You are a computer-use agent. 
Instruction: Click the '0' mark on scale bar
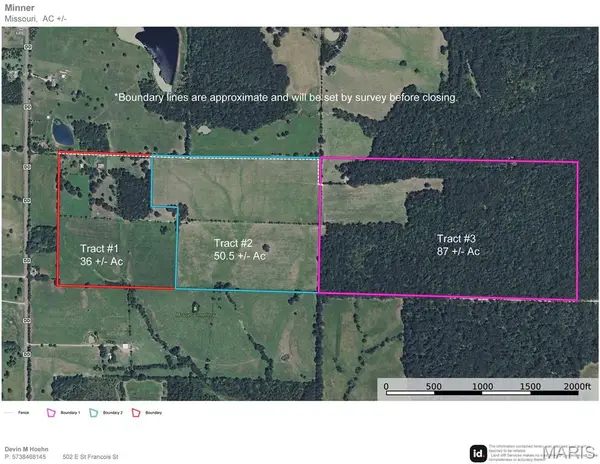(386, 386)
